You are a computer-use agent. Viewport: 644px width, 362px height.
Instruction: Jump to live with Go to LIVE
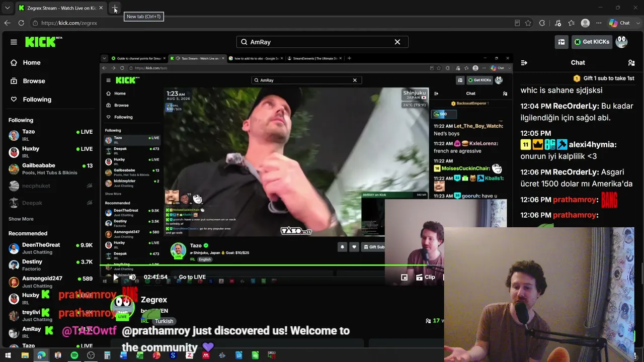[x=192, y=277]
